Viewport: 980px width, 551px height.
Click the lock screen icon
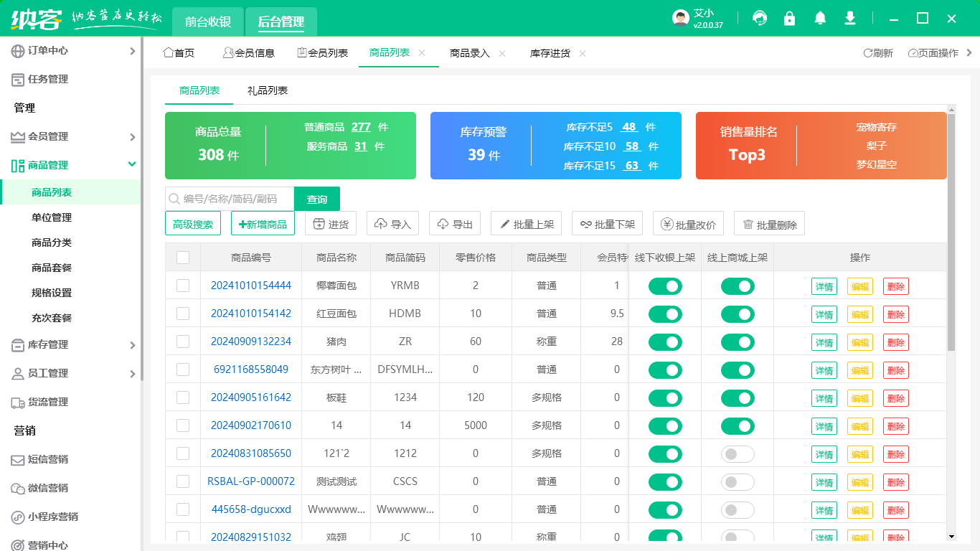tap(789, 19)
